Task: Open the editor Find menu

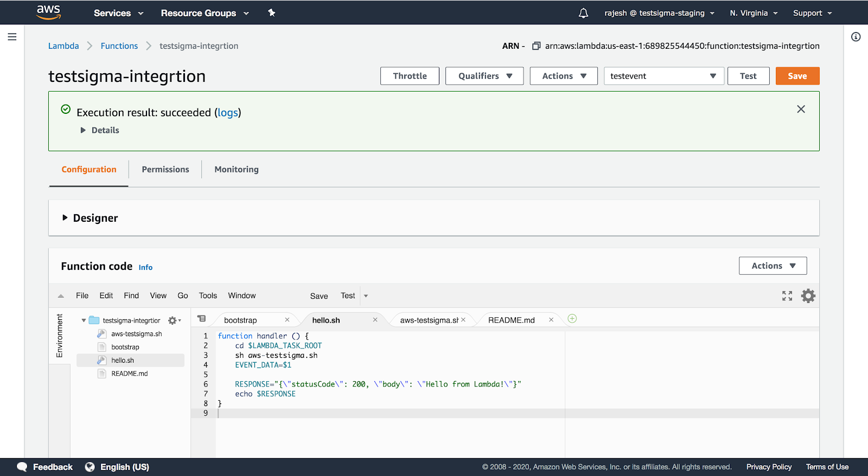Action: tap(131, 295)
